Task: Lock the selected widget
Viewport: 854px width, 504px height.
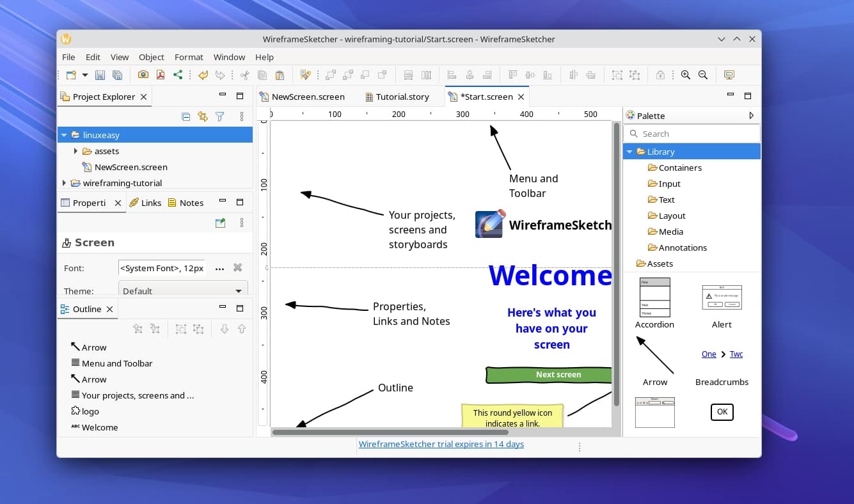Action: pyautogui.click(x=660, y=75)
